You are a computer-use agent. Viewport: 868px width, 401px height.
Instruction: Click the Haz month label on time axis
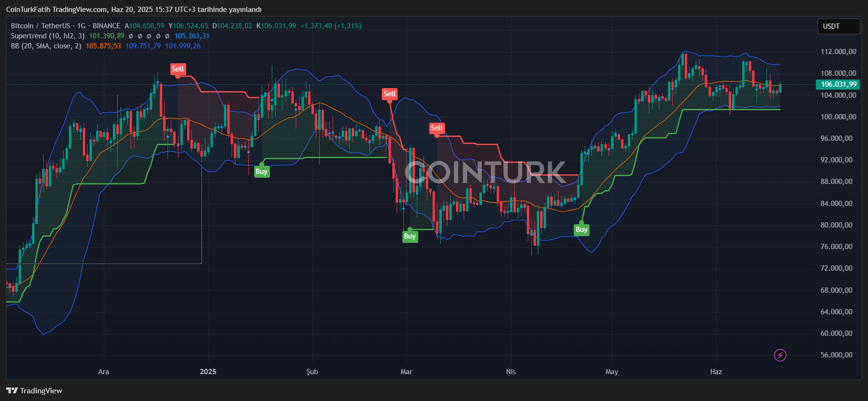(x=716, y=372)
